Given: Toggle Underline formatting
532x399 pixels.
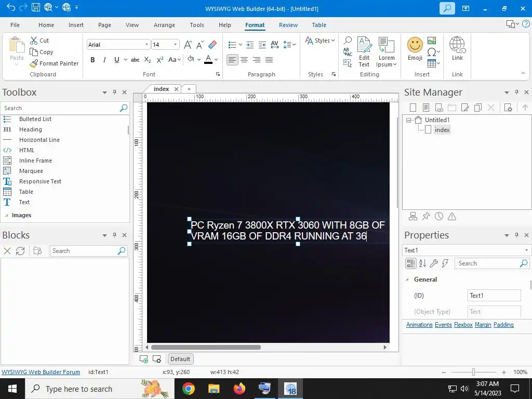Looking at the screenshot, I should 117,60.
